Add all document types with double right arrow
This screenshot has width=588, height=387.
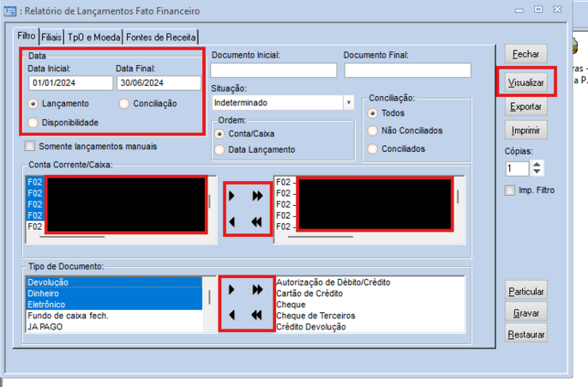[257, 291]
